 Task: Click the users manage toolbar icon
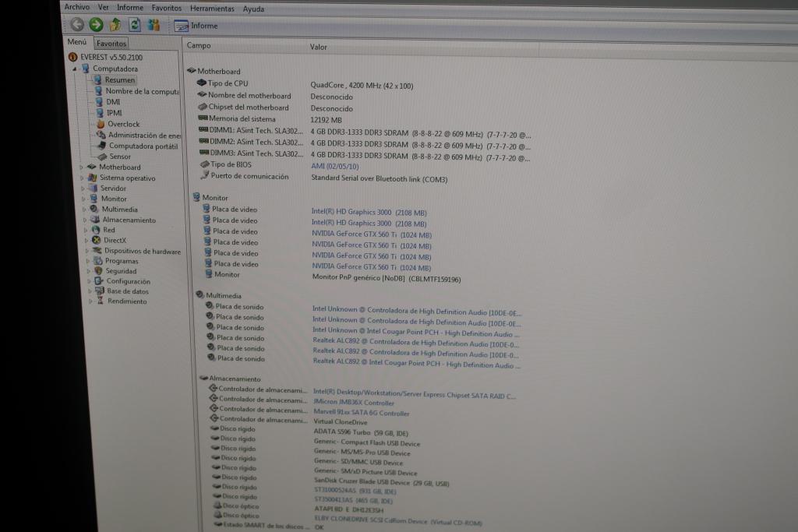point(154,25)
